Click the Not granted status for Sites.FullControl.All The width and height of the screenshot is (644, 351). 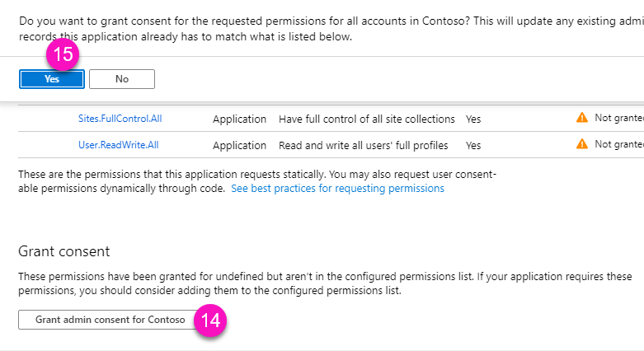(618, 119)
